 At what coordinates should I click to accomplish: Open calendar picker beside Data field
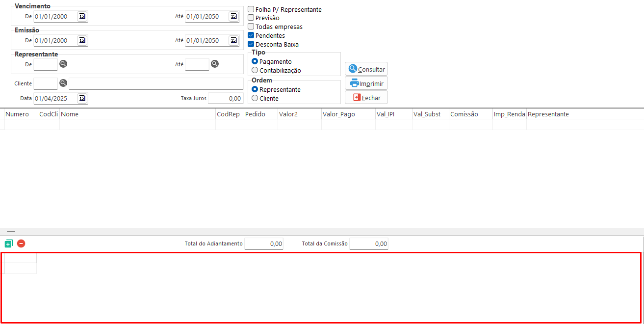point(82,98)
